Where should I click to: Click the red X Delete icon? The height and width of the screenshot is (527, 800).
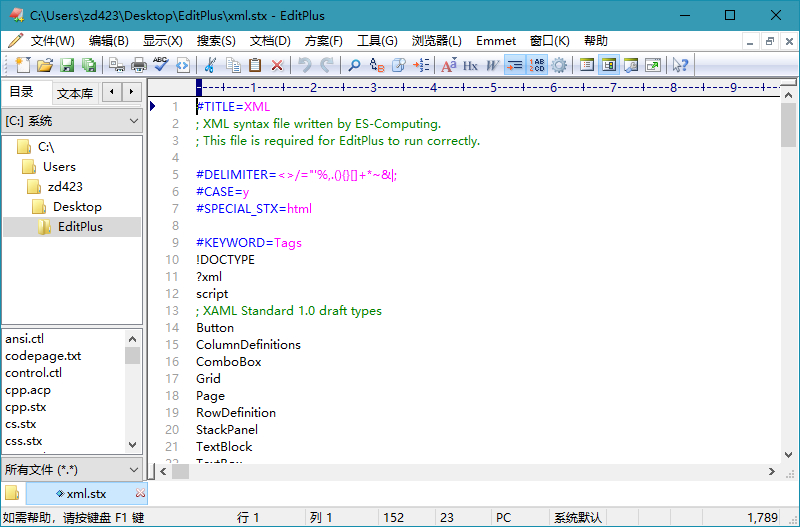(277, 65)
